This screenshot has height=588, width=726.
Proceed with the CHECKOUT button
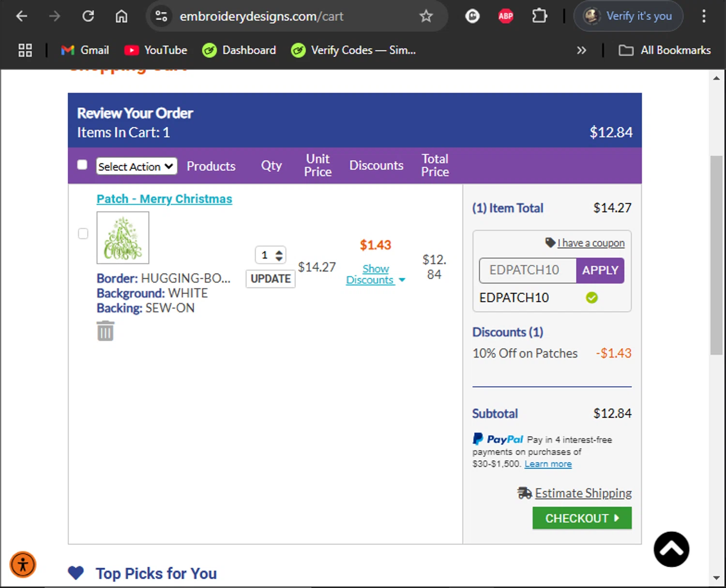click(582, 518)
